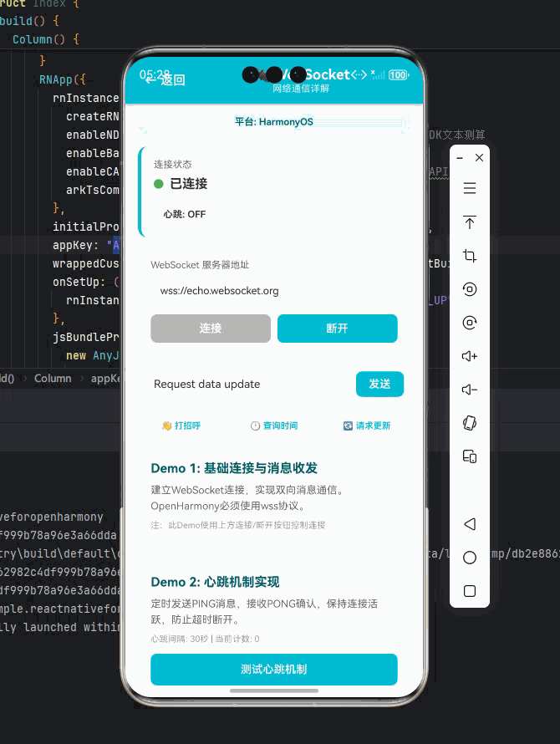Click the wrappedCus line in code editor
This screenshot has height=744, width=560.
point(86,263)
